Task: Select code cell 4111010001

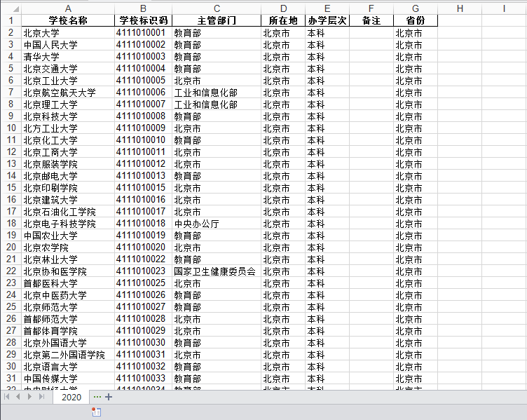Action: [143, 33]
